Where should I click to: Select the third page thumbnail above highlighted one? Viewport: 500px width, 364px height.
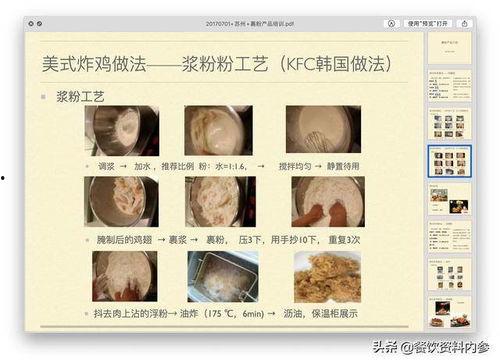[449, 124]
